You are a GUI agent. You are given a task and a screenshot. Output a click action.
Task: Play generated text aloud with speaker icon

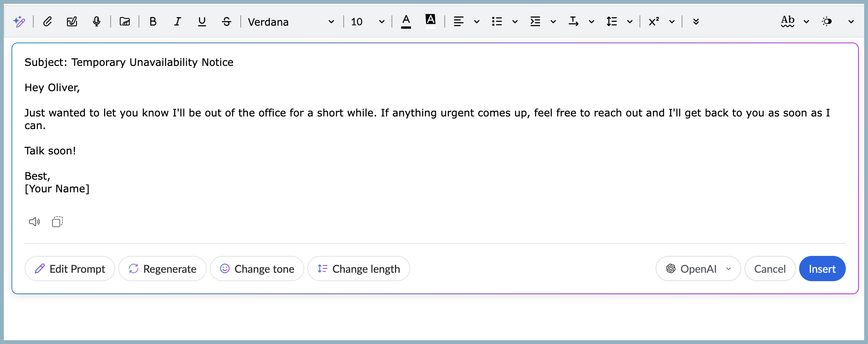click(x=34, y=222)
